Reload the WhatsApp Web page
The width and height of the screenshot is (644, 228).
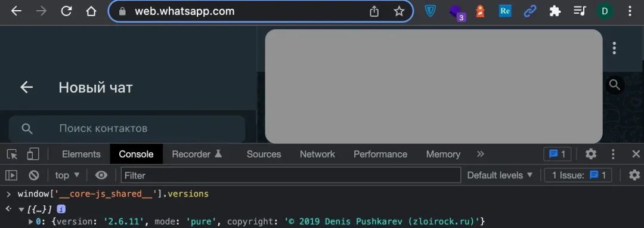click(66, 11)
